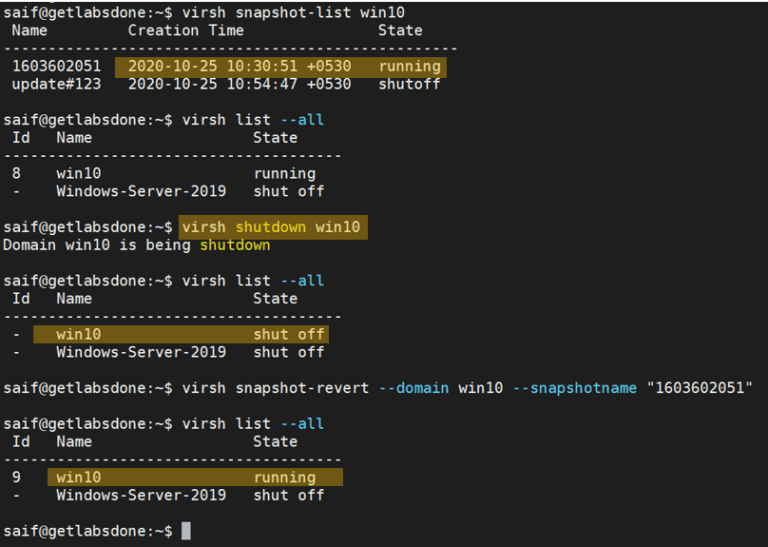Viewport: 768px width, 547px height.
Task: Select the 'Creation Time' column header
Action: [186, 30]
